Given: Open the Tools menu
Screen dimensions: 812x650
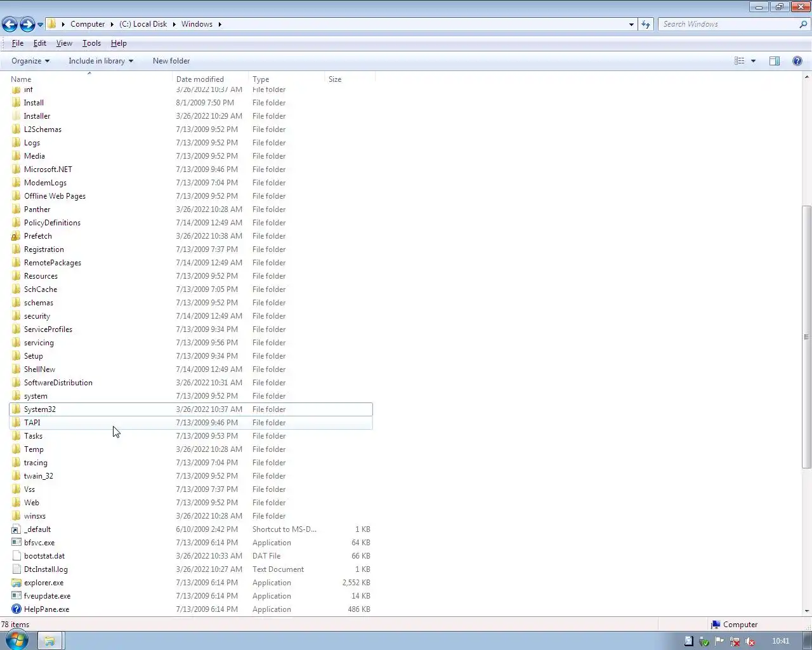Looking at the screenshot, I should tap(91, 43).
